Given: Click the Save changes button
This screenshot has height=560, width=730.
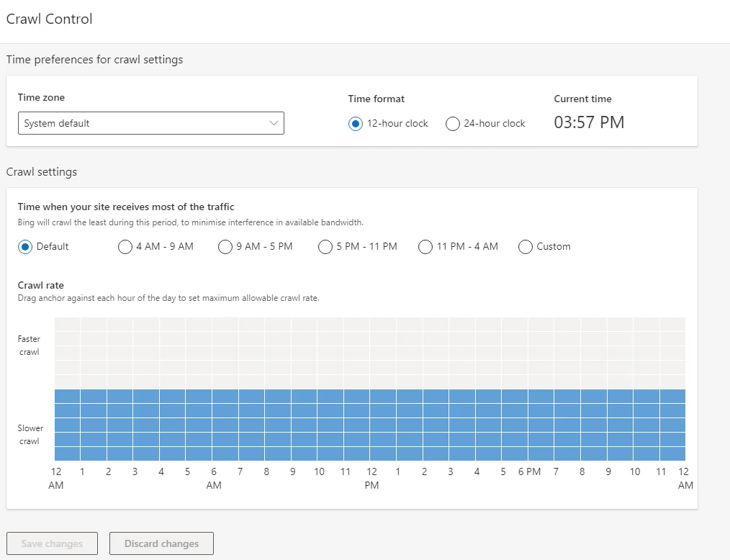Looking at the screenshot, I should (52, 543).
